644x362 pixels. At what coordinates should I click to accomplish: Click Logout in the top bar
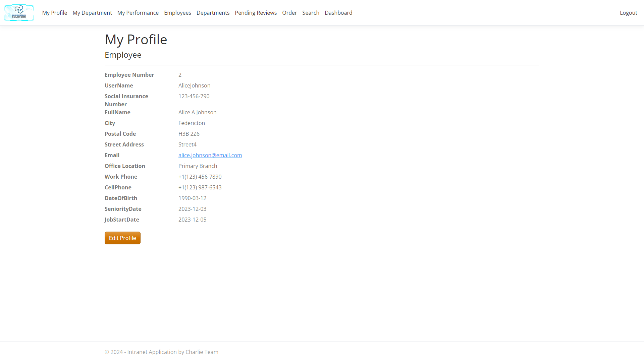point(628,13)
